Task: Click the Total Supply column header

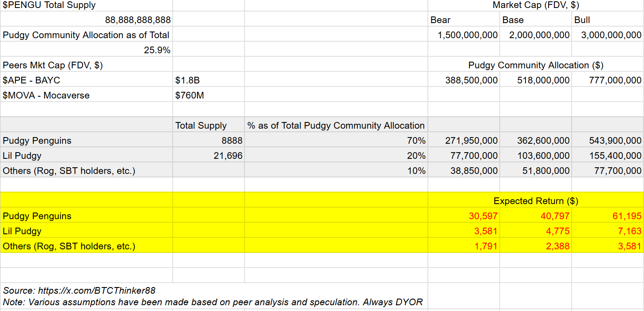Action: point(201,126)
